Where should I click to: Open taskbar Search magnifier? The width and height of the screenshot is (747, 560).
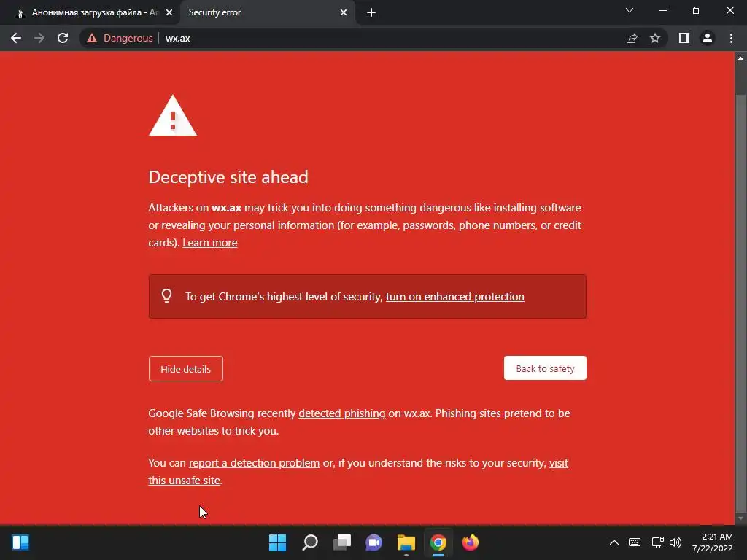point(309,542)
